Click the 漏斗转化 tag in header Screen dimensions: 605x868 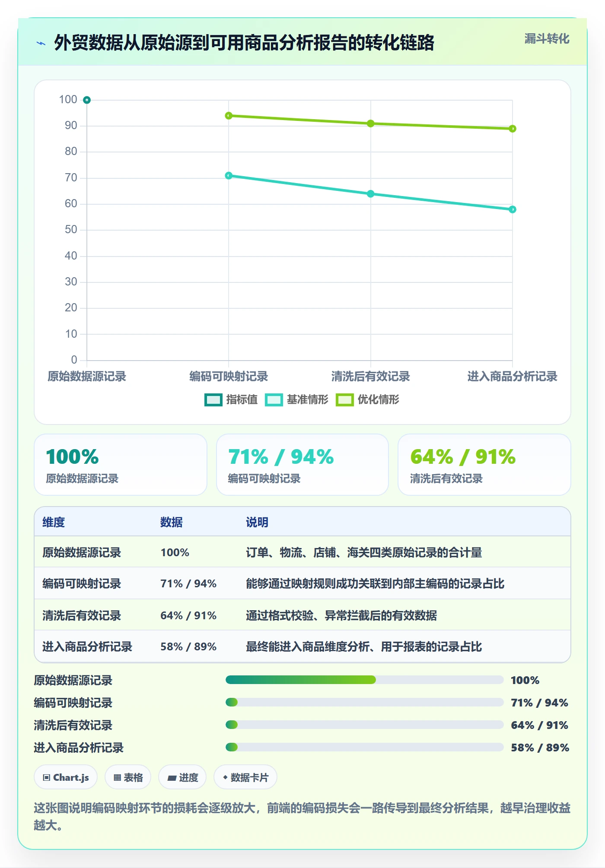tap(547, 39)
